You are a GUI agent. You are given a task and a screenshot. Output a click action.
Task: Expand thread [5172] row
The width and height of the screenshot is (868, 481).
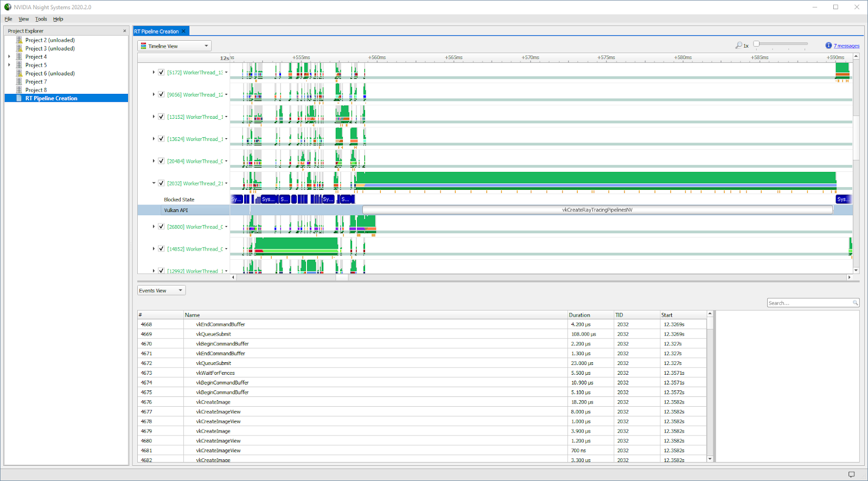(154, 72)
